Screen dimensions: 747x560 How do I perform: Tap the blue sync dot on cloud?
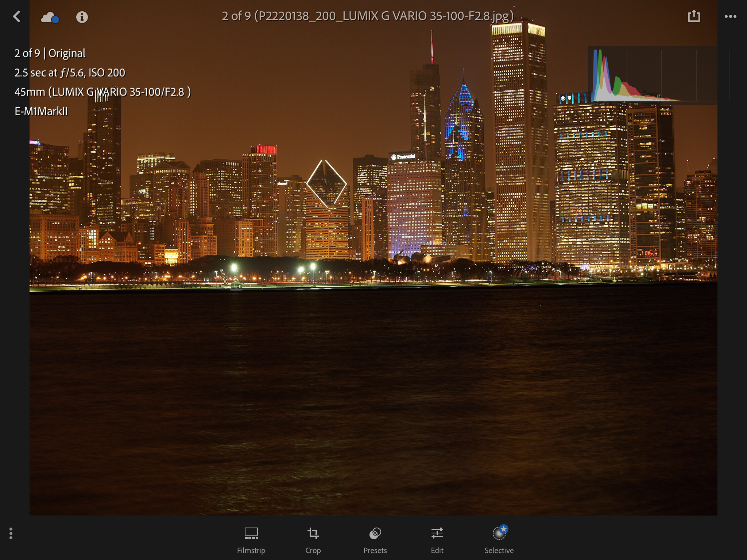pyautogui.click(x=55, y=20)
